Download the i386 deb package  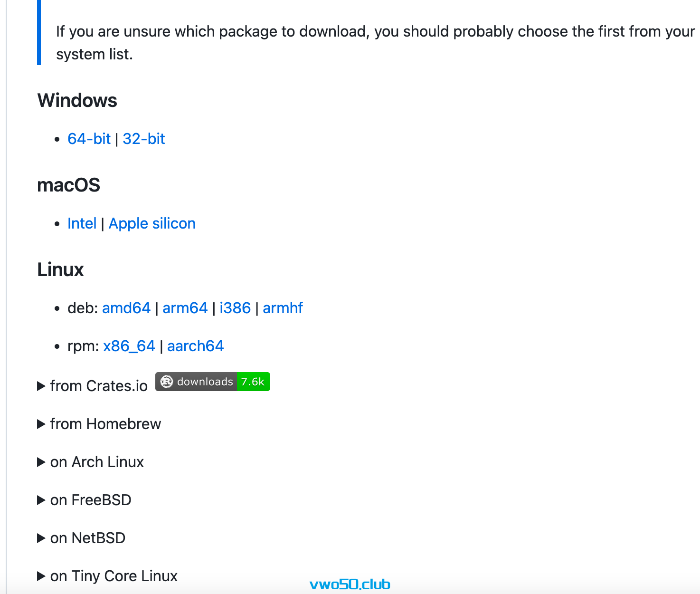pos(235,308)
